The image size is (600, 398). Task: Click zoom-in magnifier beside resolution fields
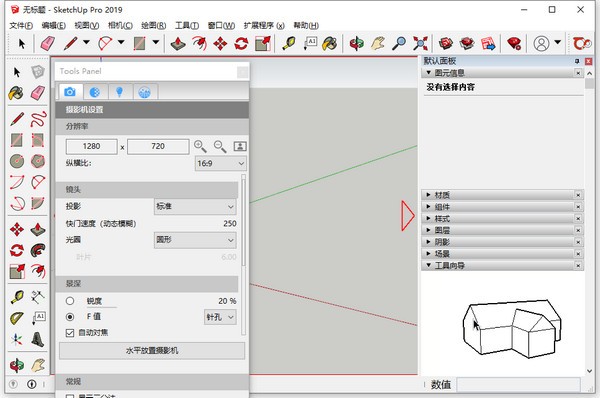pos(200,147)
